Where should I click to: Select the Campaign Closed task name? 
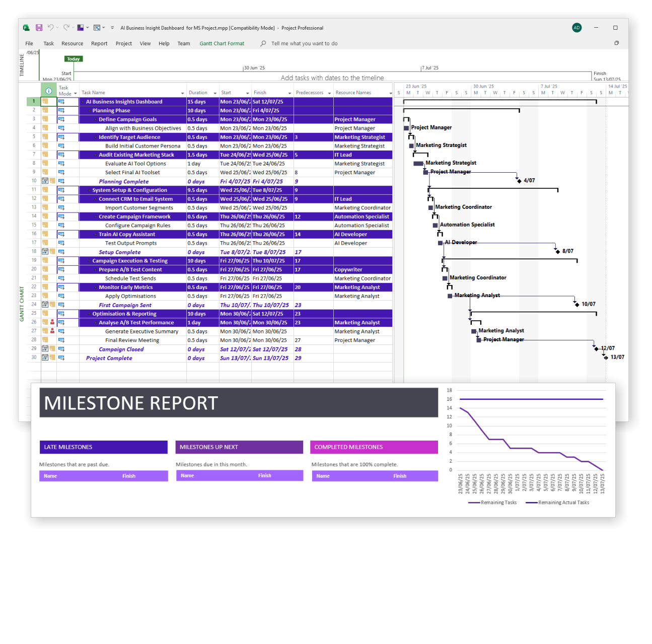(121, 349)
